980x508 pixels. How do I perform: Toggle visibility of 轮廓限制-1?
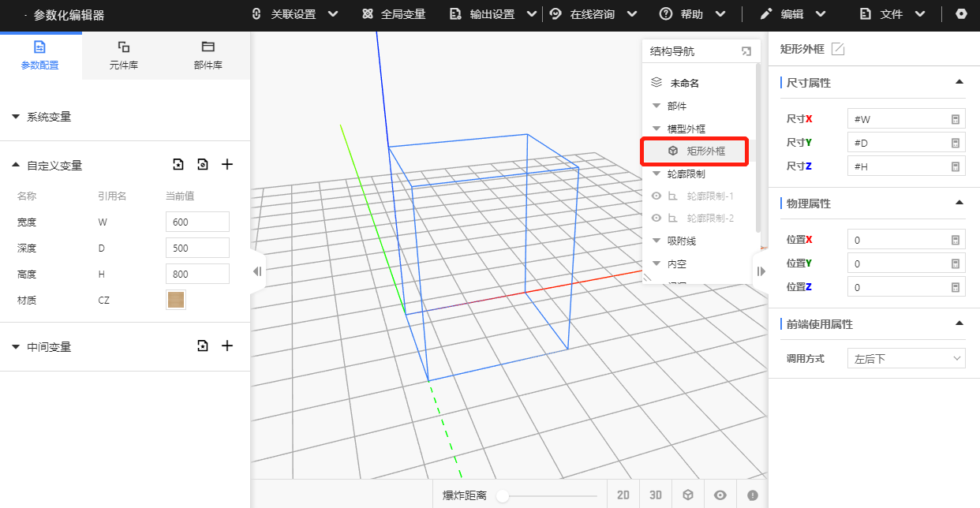click(x=656, y=196)
